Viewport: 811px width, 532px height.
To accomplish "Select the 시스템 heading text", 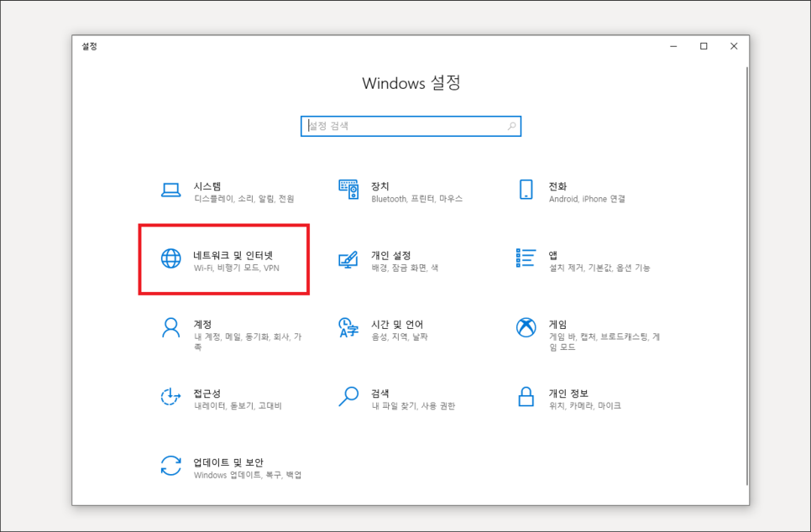I will pyautogui.click(x=207, y=186).
